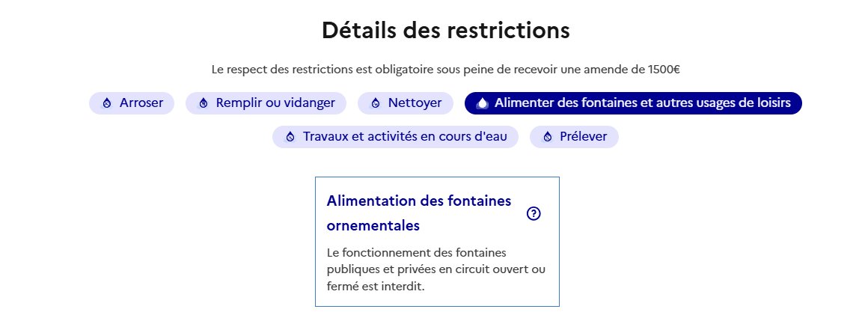Select the Arroser category tag
This screenshot has width=868, height=327.
coord(132,103)
